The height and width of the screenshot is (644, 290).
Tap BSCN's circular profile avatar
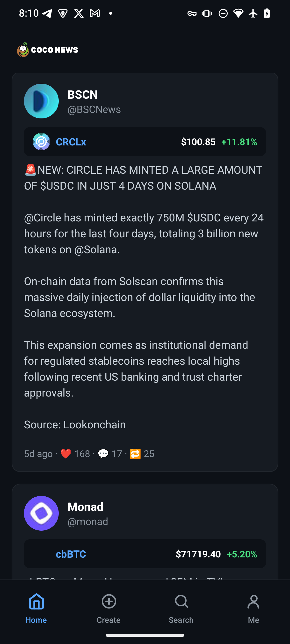pos(41,101)
